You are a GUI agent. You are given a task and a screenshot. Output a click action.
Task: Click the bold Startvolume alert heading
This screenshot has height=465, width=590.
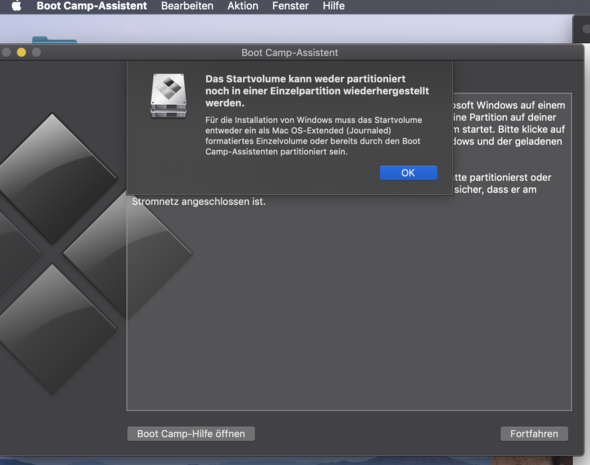click(x=317, y=91)
